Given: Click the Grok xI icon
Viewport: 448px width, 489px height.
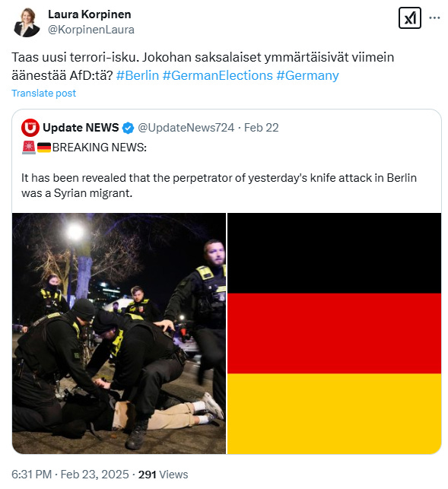Looking at the screenshot, I should 410,18.
